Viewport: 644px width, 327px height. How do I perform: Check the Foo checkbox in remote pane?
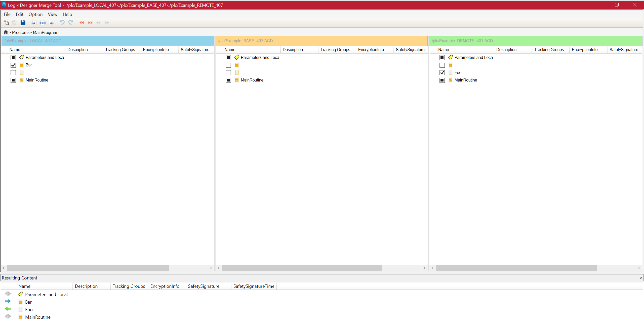point(442,72)
